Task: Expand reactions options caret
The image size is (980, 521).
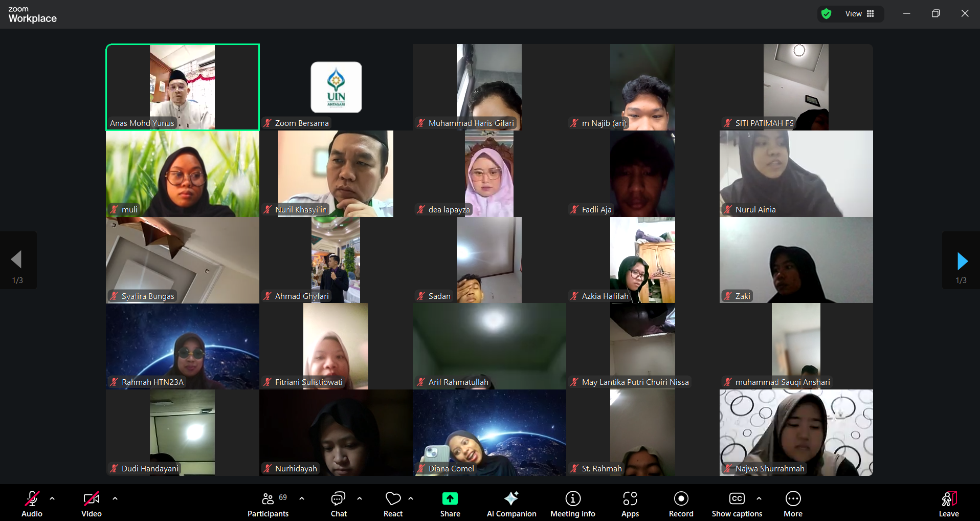Action: pos(411,498)
